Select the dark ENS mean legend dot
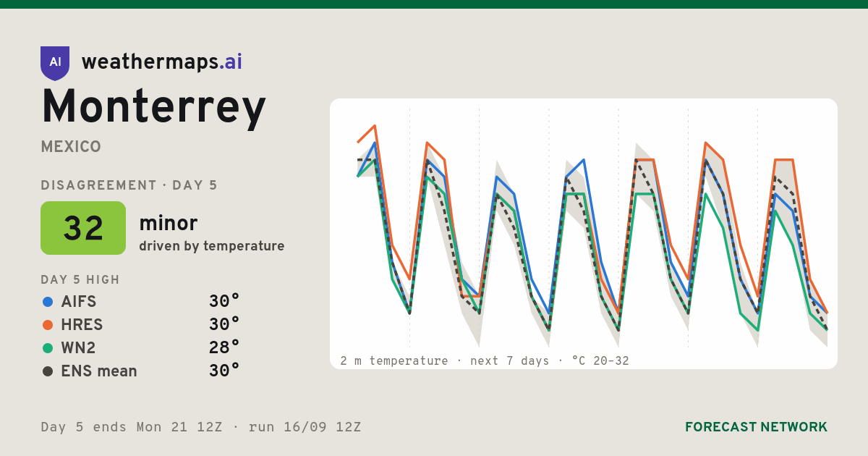 coord(48,371)
